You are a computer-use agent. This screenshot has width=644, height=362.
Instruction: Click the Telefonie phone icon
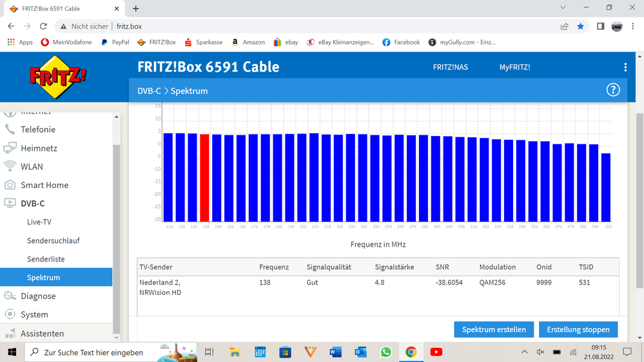tap(10, 129)
